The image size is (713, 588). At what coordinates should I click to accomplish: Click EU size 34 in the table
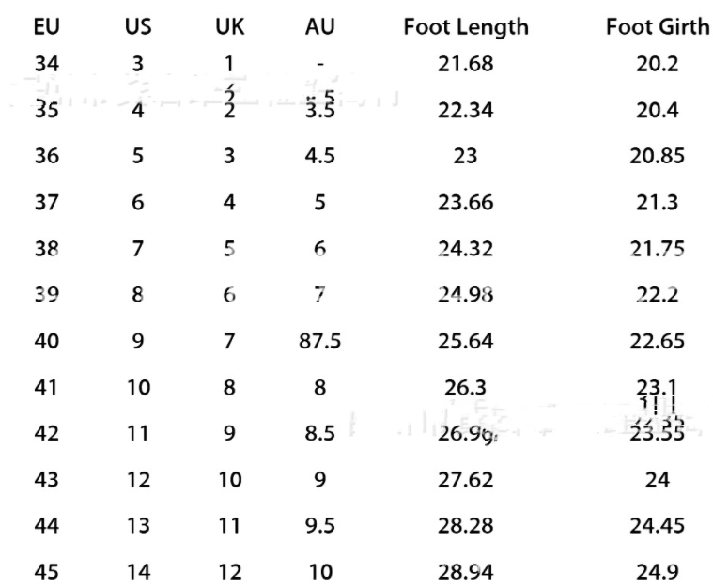[x=46, y=65]
